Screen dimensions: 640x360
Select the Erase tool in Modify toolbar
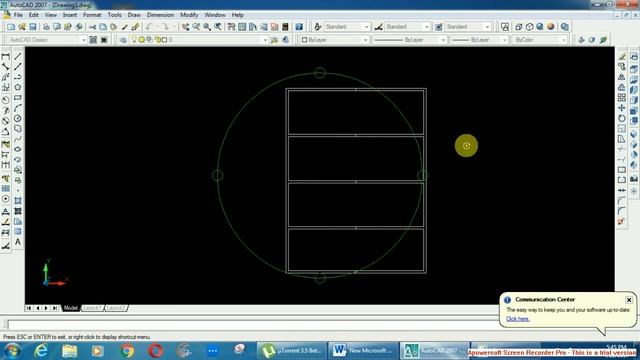(622, 56)
